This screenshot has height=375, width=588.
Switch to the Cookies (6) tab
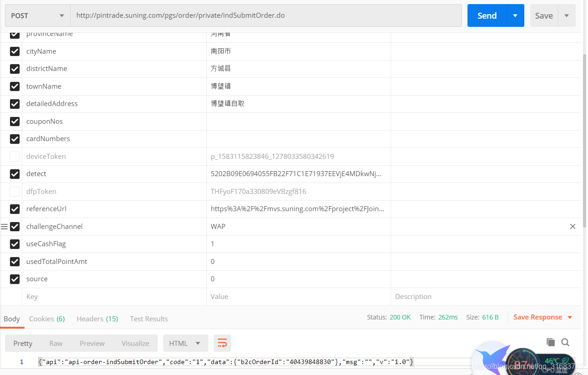46,319
